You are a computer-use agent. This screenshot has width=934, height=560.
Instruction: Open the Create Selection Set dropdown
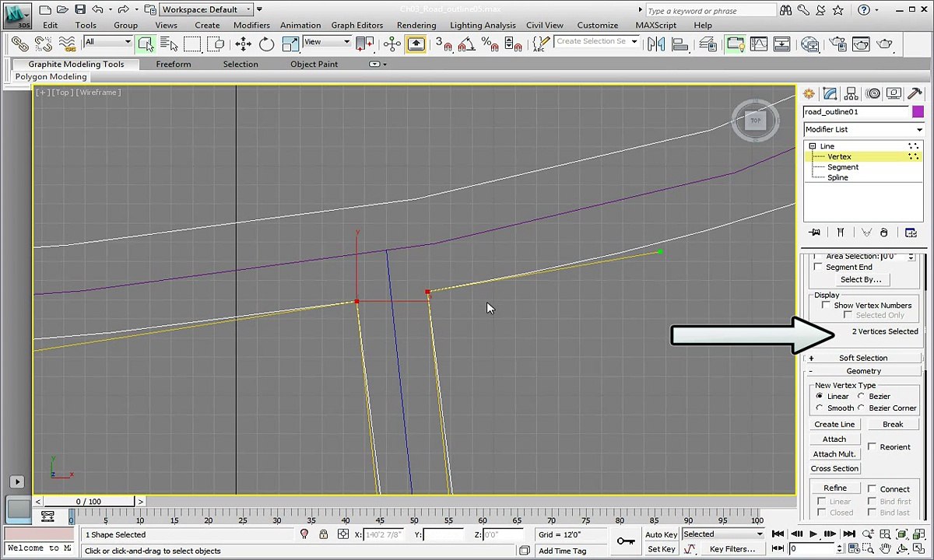pyautogui.click(x=597, y=42)
